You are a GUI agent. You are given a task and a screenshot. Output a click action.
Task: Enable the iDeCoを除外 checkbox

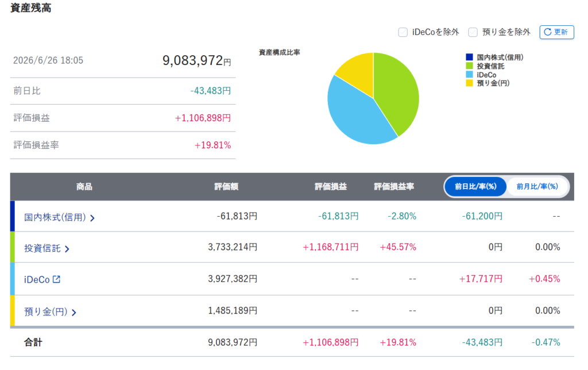click(x=403, y=32)
